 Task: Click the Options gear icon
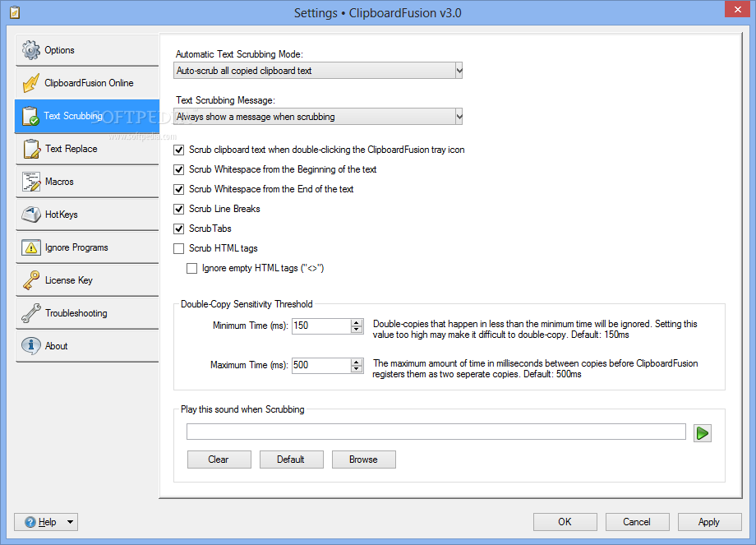31,50
